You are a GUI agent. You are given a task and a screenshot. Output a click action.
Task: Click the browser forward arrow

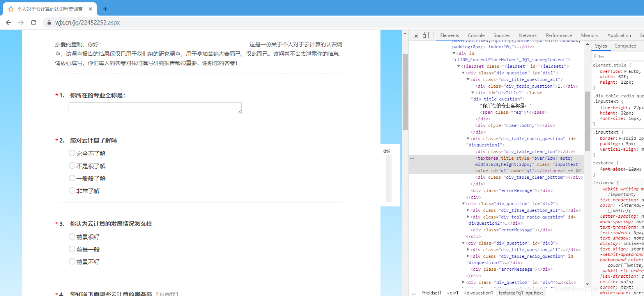[x=21, y=23]
